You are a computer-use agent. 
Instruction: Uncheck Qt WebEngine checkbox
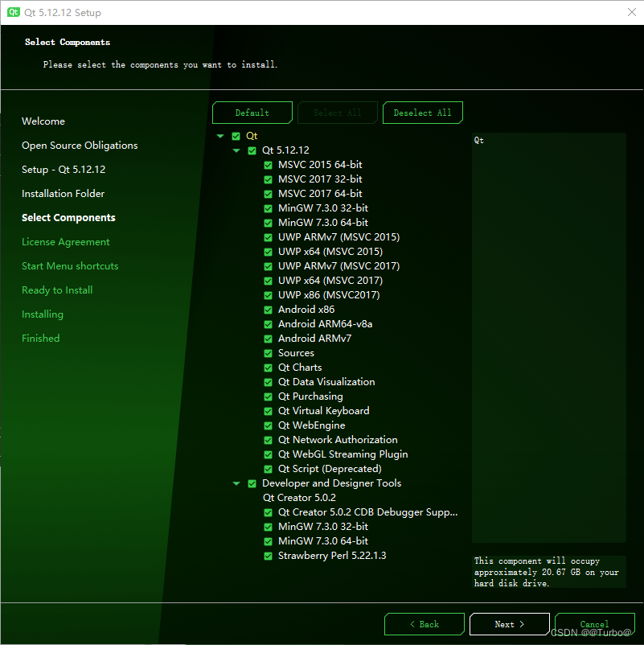tap(268, 425)
